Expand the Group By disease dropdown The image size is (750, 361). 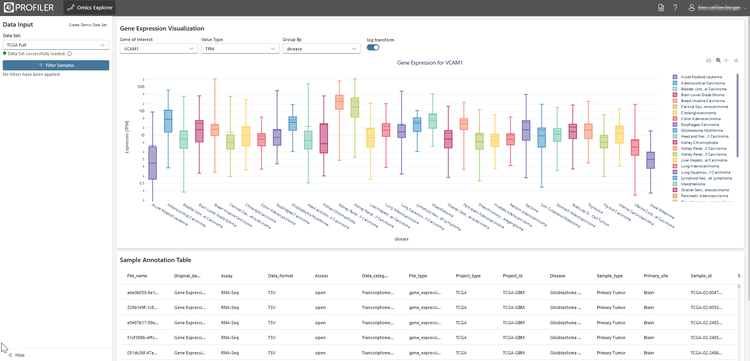coord(321,48)
